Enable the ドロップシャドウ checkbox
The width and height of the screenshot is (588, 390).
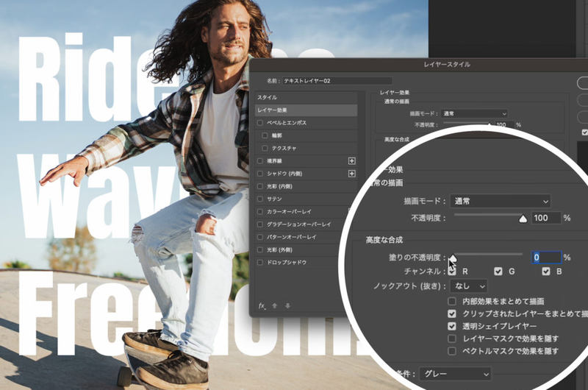pyautogui.click(x=260, y=263)
